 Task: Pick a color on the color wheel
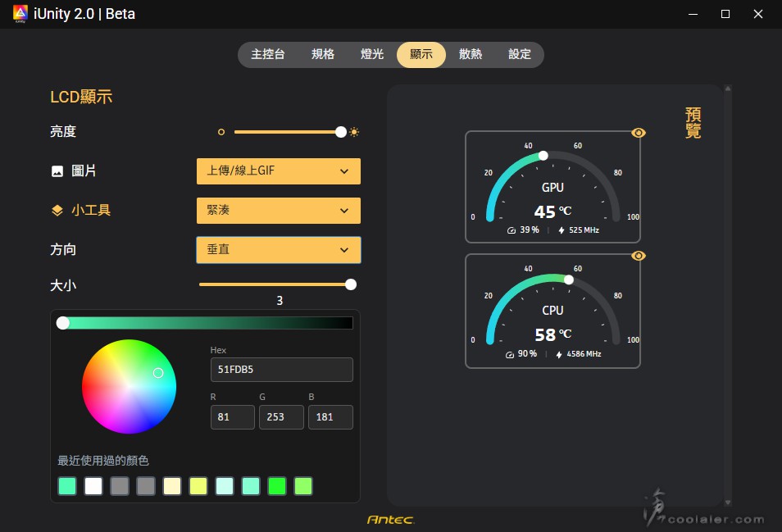point(129,386)
